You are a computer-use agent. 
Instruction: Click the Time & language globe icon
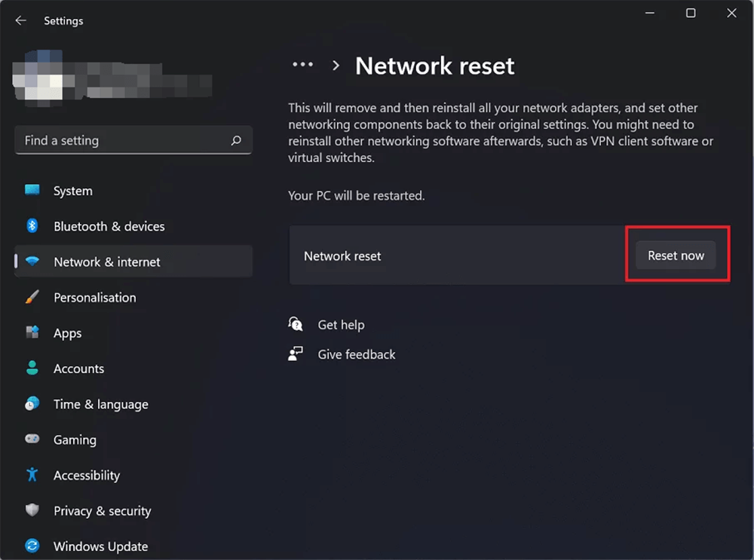pos(32,404)
